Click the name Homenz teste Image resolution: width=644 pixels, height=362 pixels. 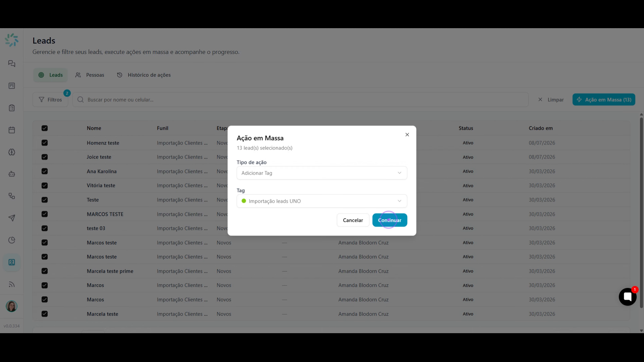click(x=103, y=143)
